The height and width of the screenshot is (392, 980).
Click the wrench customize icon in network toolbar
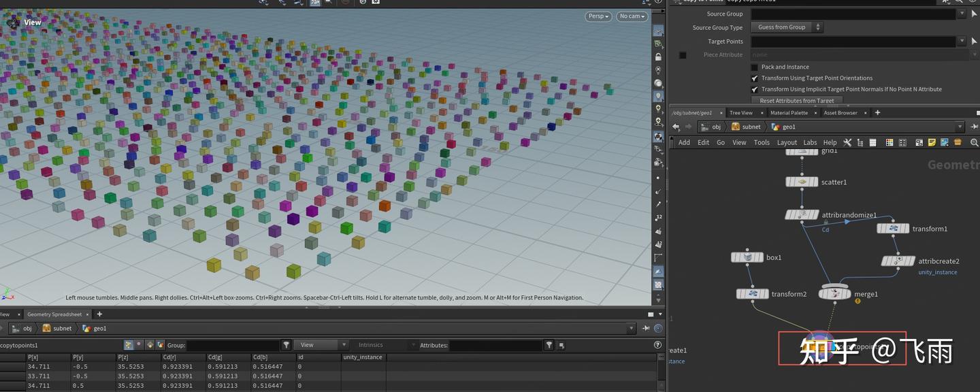(847, 142)
